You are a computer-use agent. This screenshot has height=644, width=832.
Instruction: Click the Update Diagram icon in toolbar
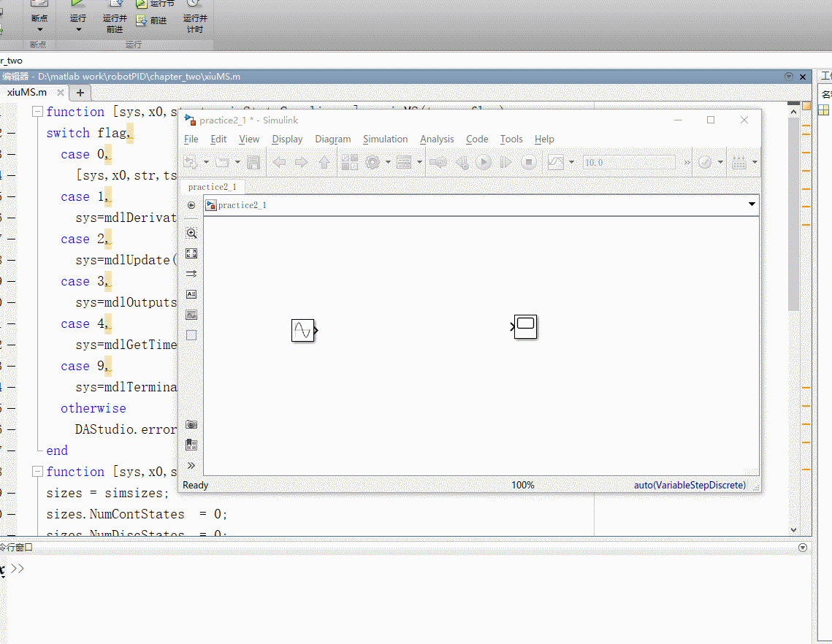438,162
